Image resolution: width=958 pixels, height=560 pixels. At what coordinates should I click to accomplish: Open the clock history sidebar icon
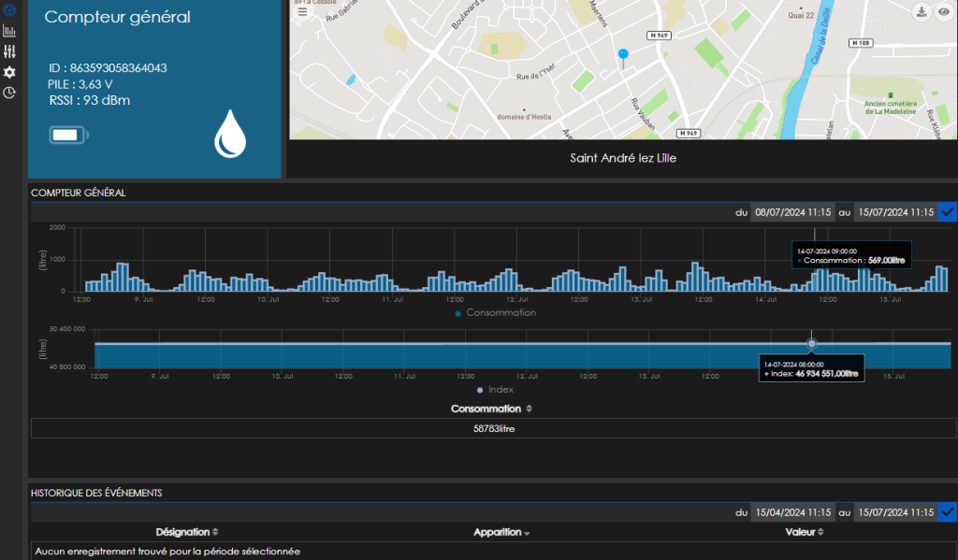click(x=9, y=93)
